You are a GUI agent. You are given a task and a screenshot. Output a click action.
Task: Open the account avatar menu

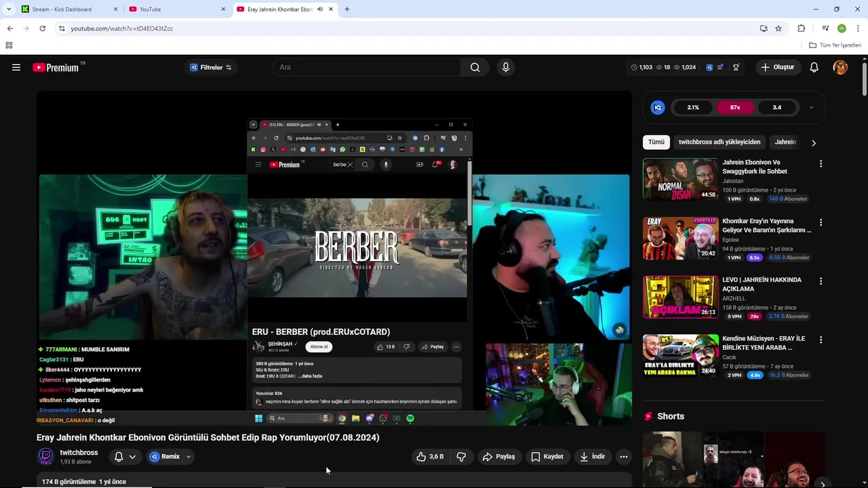(x=840, y=67)
